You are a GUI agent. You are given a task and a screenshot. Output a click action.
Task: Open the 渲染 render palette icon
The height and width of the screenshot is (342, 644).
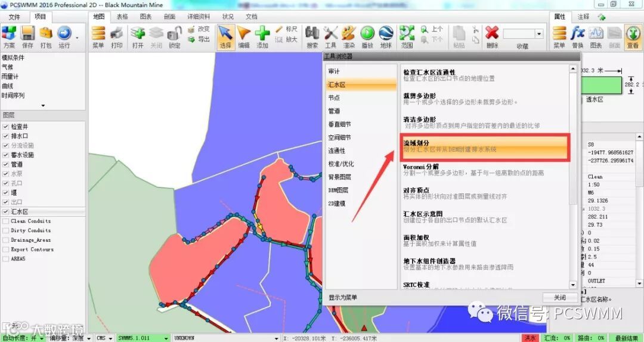pos(349,37)
